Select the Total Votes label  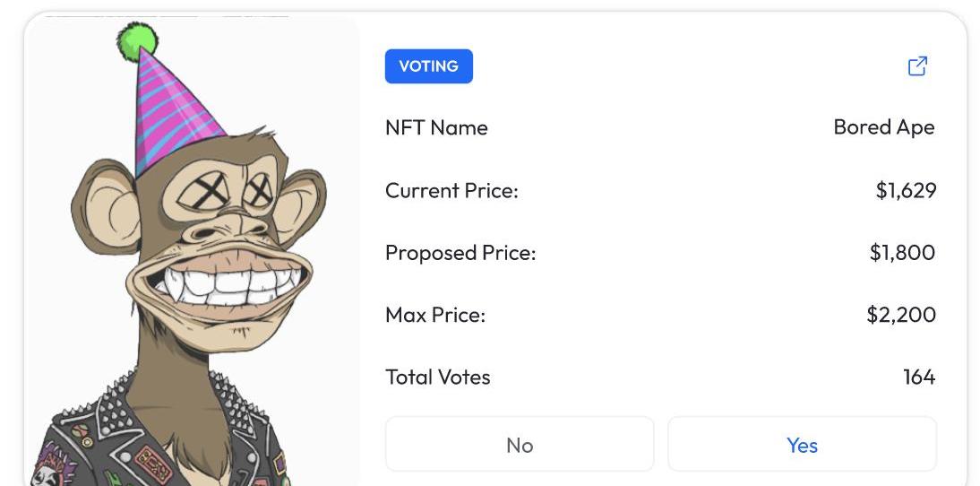click(x=438, y=378)
